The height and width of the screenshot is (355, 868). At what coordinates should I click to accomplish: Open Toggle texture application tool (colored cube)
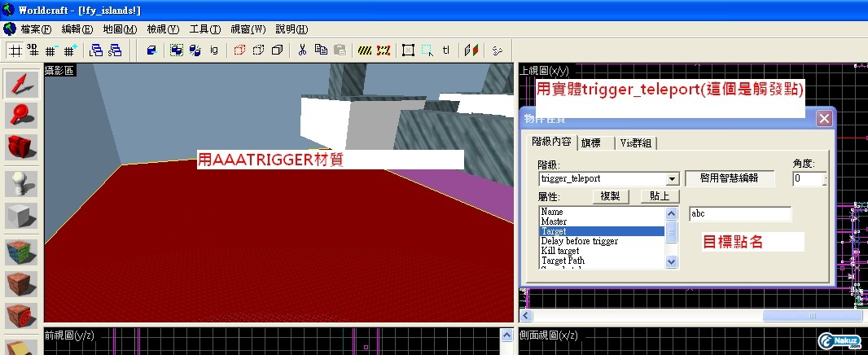coord(22,252)
